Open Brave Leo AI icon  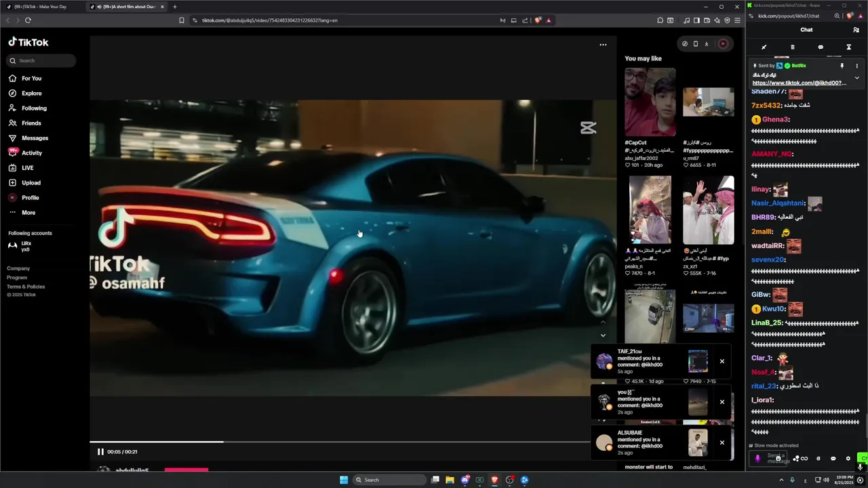coord(717,20)
